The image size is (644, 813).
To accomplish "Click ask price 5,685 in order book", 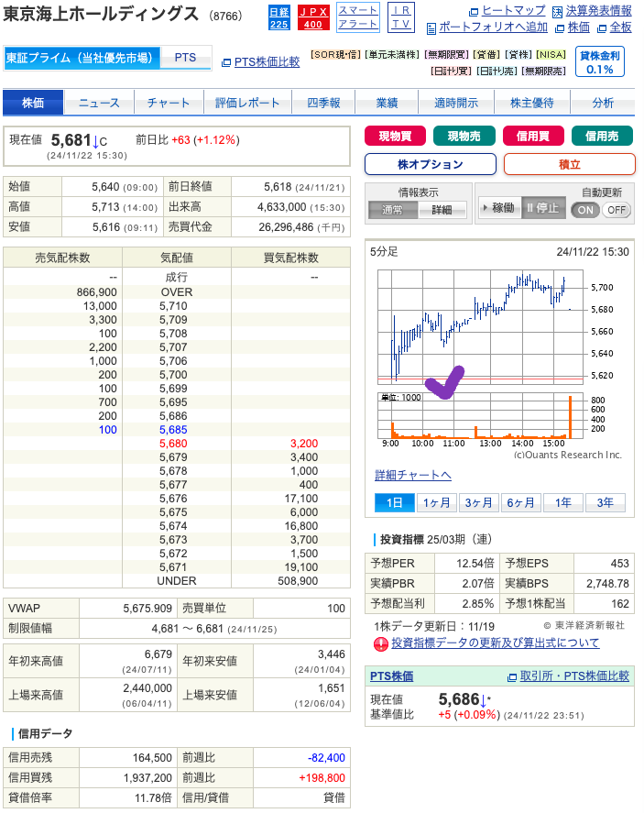I will pyautogui.click(x=173, y=430).
